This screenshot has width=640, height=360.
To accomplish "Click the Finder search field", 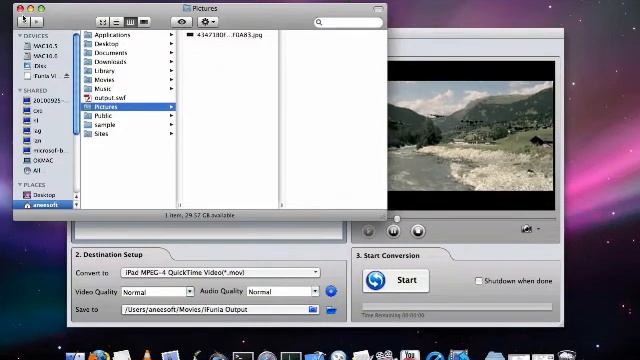I will coord(348,22).
